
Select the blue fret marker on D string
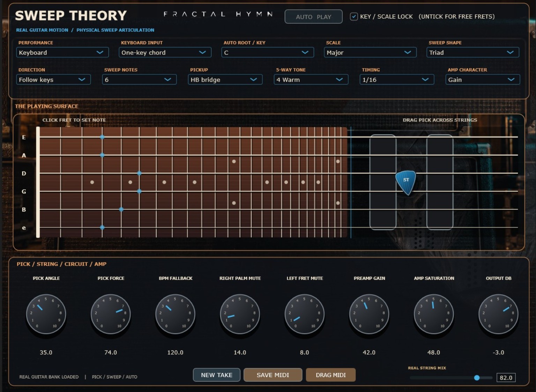(x=139, y=173)
